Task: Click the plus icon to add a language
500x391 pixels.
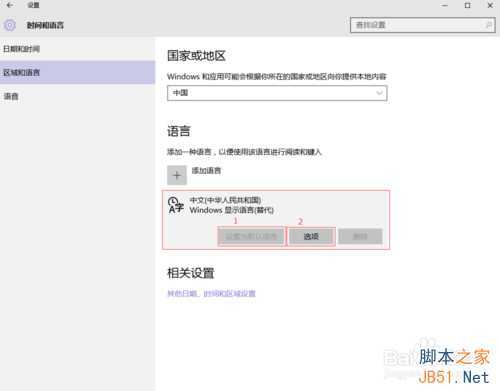Action: click(177, 175)
